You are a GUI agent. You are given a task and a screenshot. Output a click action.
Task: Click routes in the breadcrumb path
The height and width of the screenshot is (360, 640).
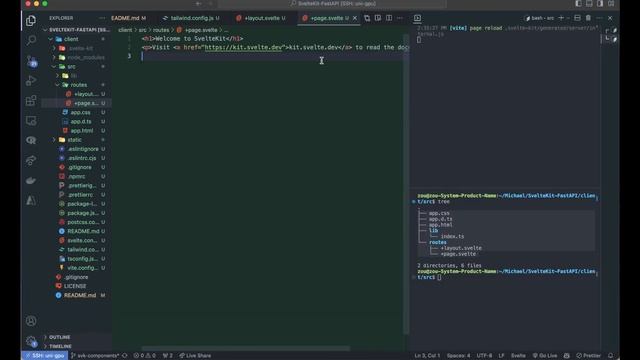coord(161,30)
